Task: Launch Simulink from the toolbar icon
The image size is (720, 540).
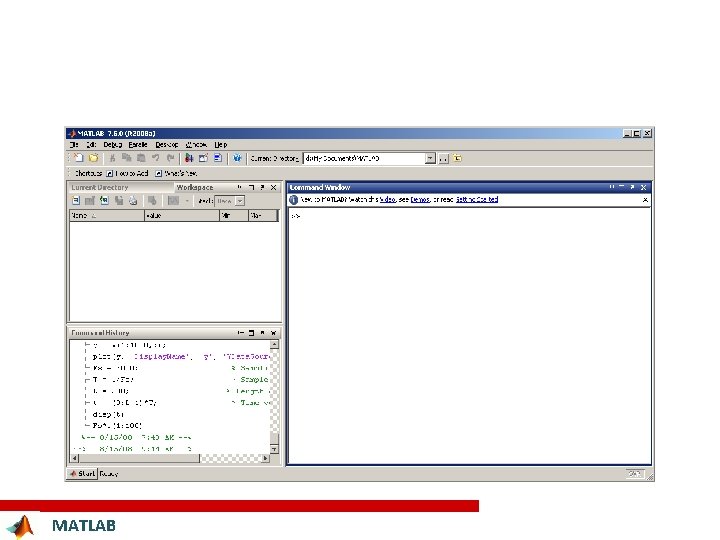Action: [x=189, y=158]
